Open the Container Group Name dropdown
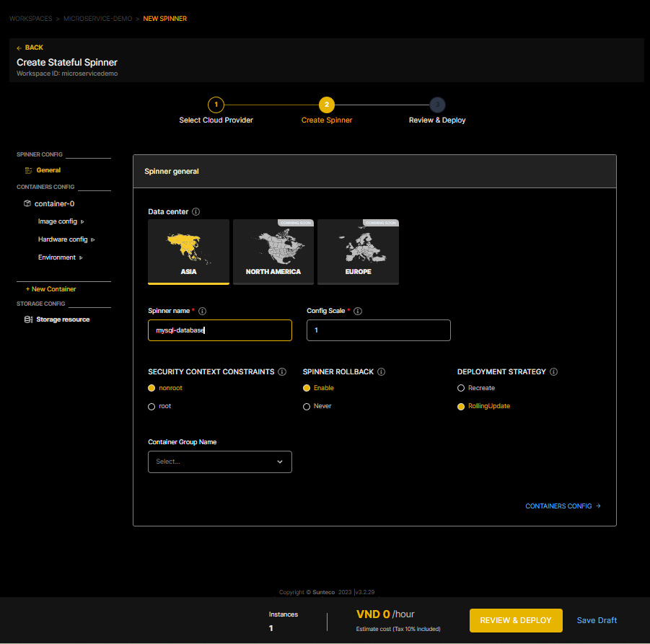 point(220,462)
